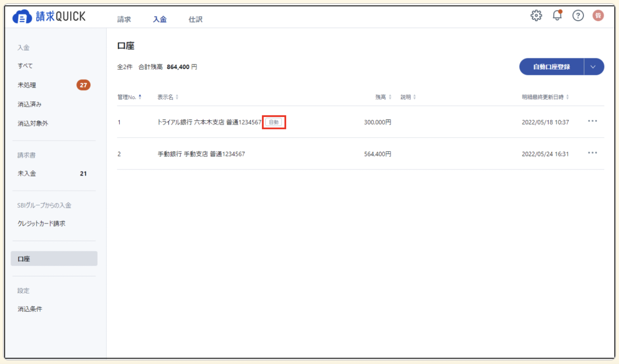
Task: Open the user avatar menu
Action: (x=598, y=15)
